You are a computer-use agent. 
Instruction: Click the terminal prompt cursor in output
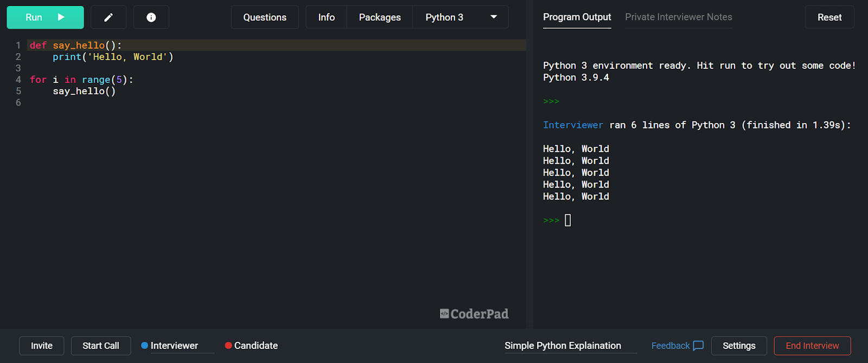pos(568,220)
